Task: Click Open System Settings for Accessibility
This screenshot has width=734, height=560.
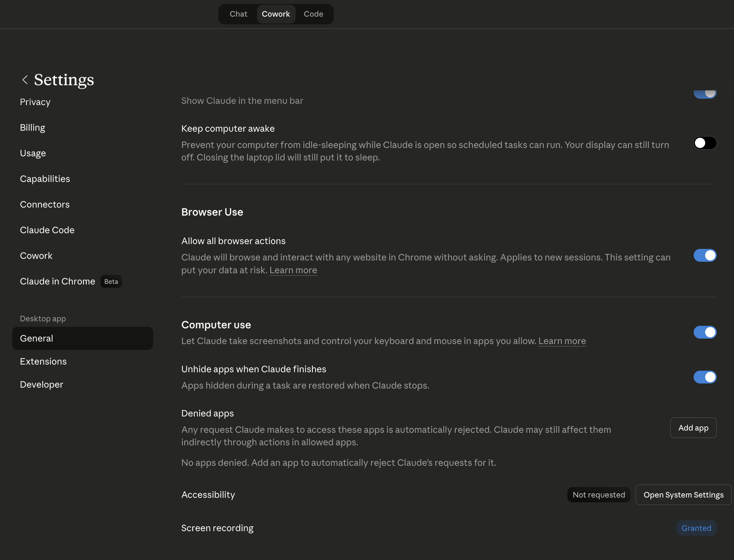Action: click(683, 495)
